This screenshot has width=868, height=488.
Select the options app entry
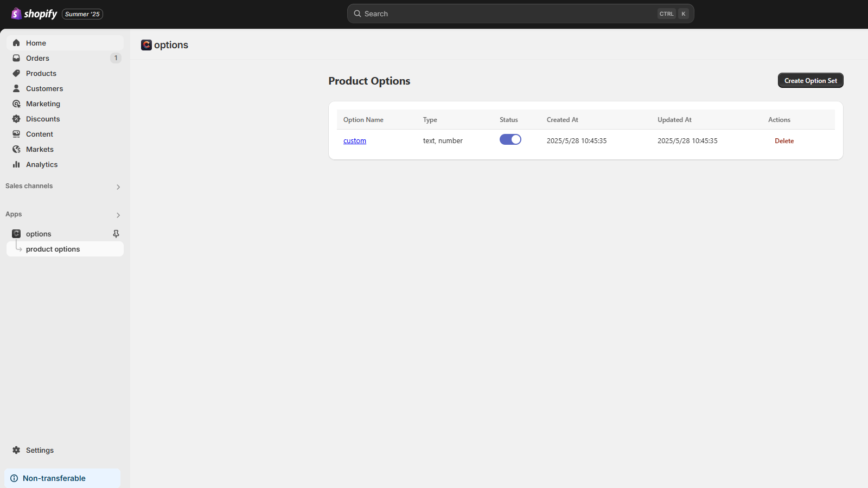[65, 234]
